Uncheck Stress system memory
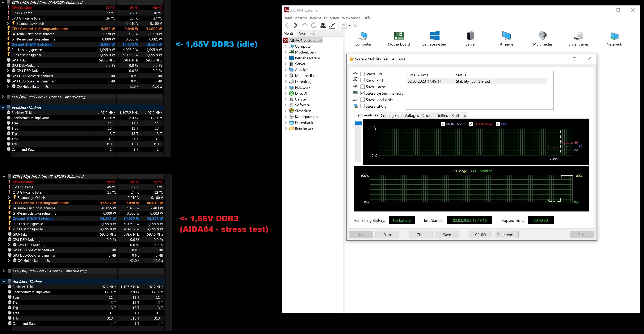Viewport: 644px width, 334px height. tap(362, 93)
